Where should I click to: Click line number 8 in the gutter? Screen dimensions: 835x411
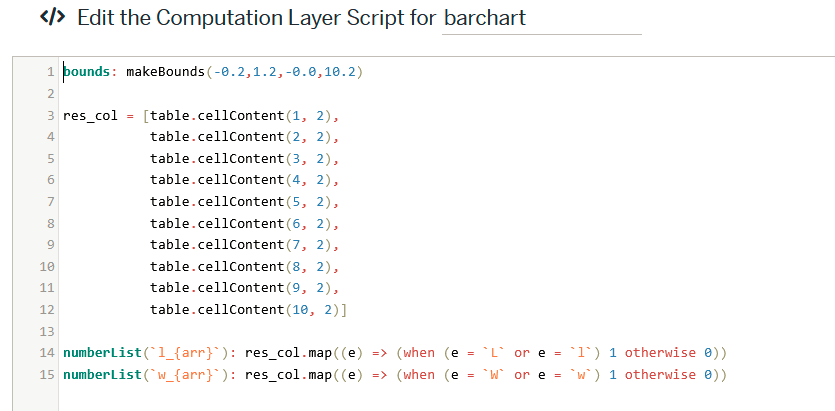coord(51,224)
